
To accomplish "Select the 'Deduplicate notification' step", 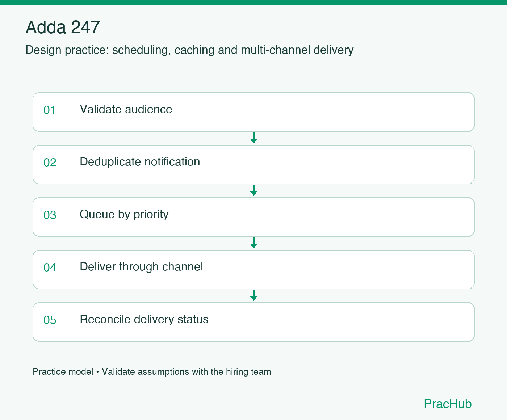I will (253, 164).
